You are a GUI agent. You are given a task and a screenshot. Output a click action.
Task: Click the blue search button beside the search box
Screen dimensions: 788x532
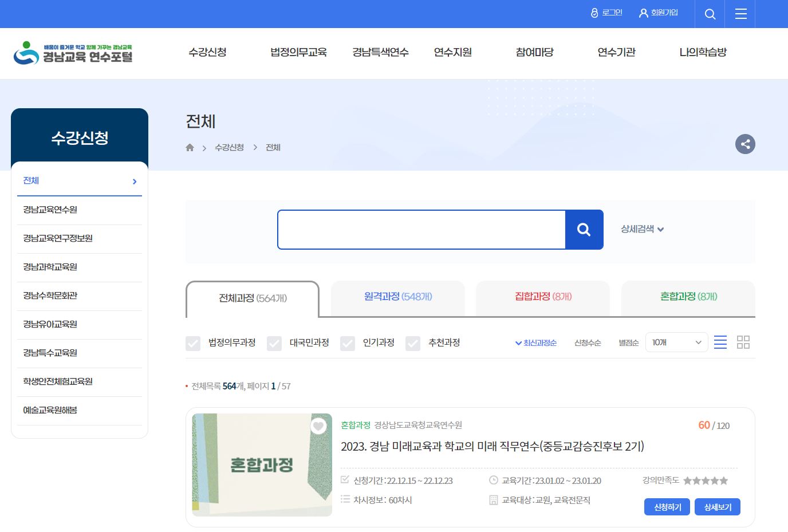coord(584,230)
